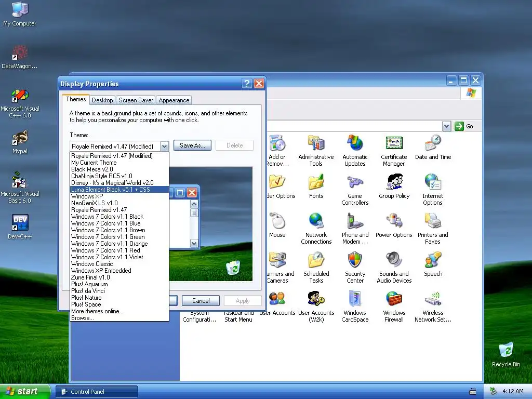Switch to the Appearance tab
The width and height of the screenshot is (532, 399).
(x=174, y=100)
